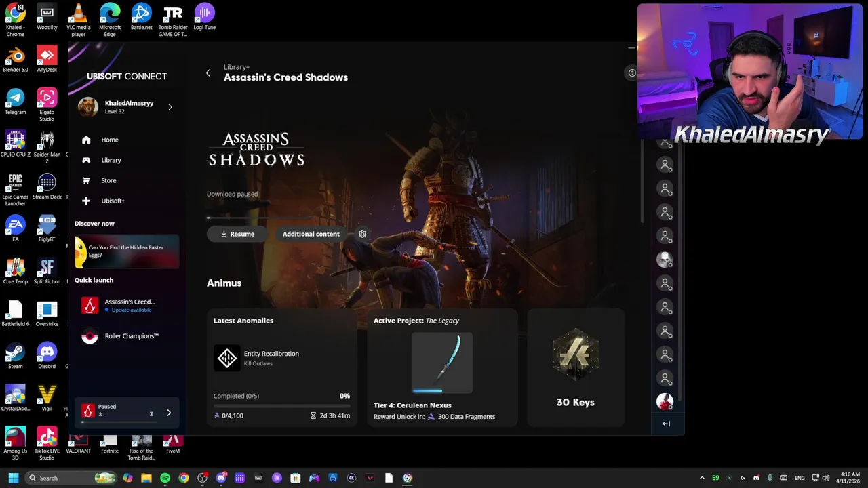Image resolution: width=868 pixels, height=488 pixels.
Task: Open Split Fiction desktop shortcut
Action: [47, 272]
